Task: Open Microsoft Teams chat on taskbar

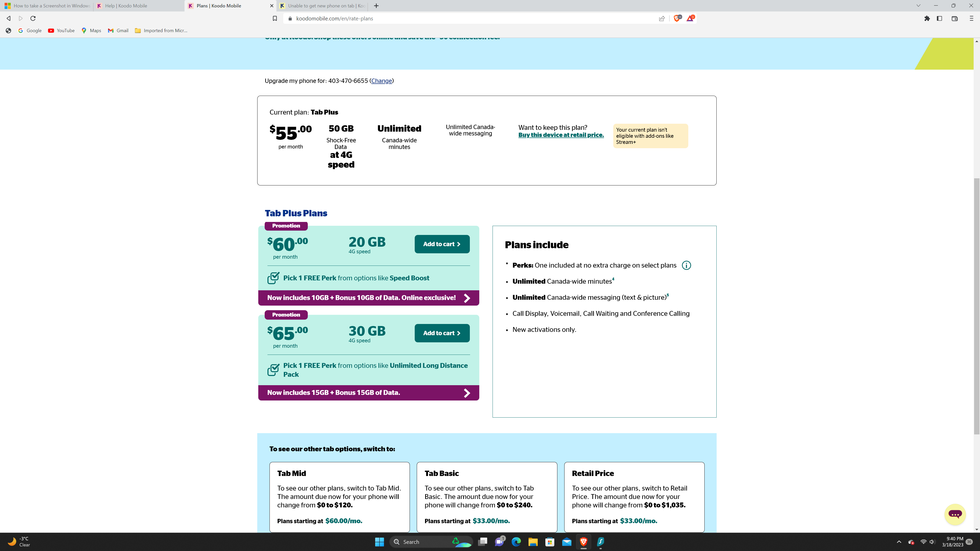Action: coord(499,542)
